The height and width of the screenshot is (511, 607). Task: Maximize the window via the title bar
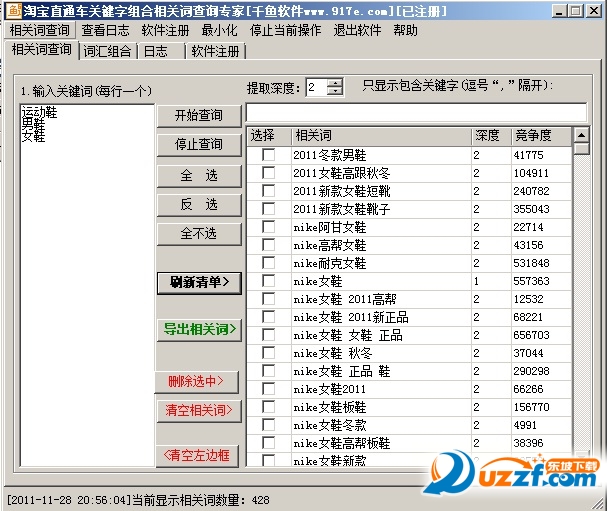(576, 10)
